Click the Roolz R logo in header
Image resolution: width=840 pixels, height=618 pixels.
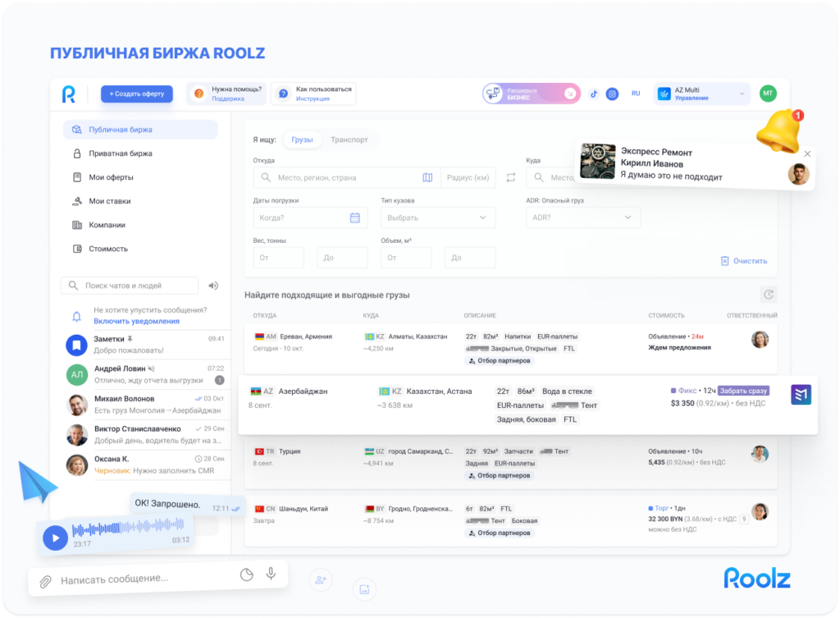point(69,94)
